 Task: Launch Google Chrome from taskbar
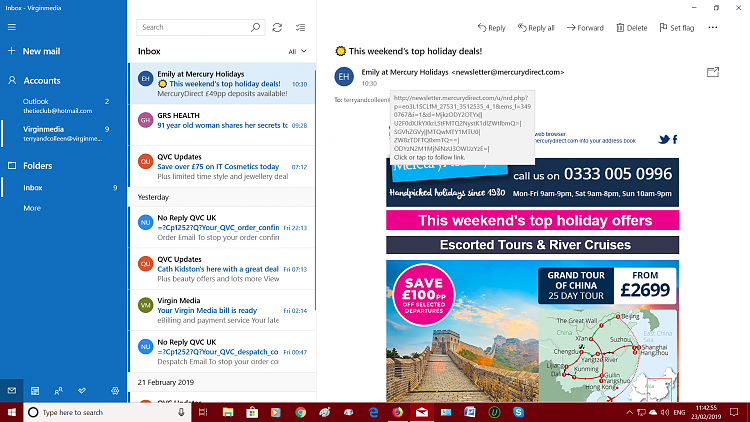[300, 412]
